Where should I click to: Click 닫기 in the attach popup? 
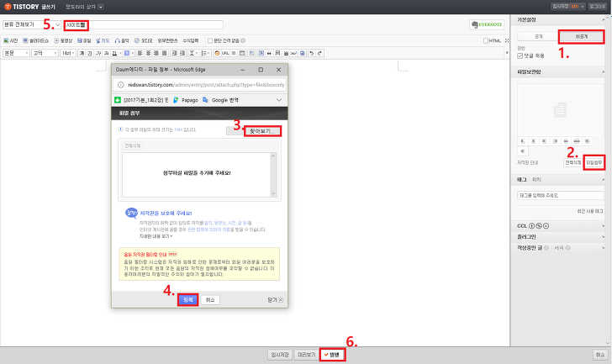275,299
